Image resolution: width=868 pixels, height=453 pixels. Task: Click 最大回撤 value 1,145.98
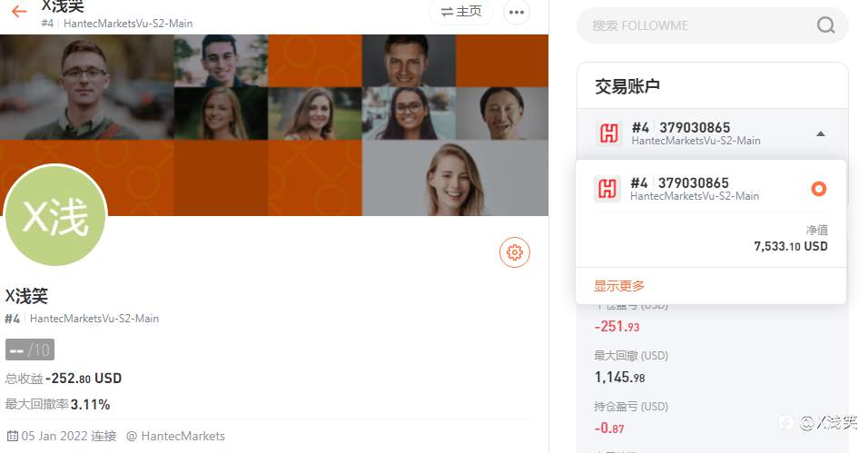(x=619, y=378)
